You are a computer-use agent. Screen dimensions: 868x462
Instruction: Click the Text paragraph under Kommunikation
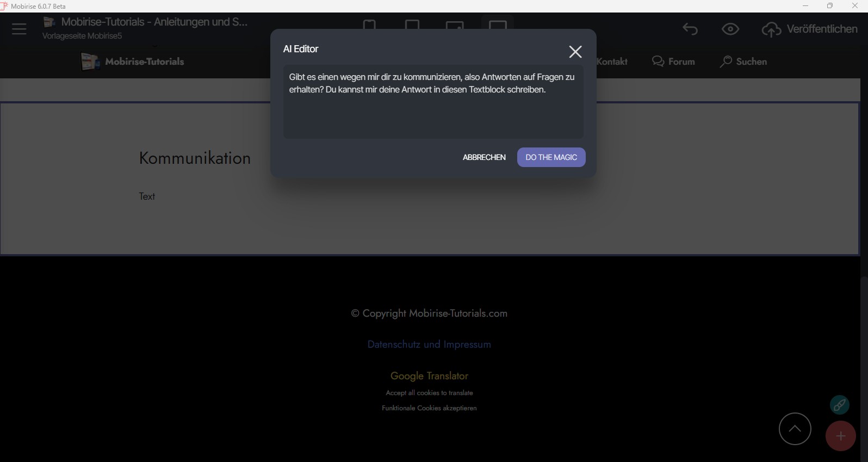(x=147, y=196)
